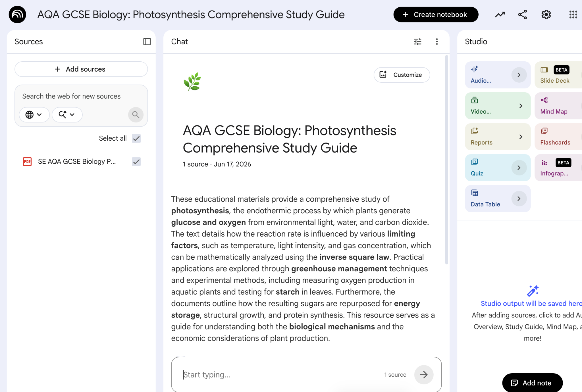Open the web globe source dropdown
Viewport: 582px width, 392px height.
(34, 114)
